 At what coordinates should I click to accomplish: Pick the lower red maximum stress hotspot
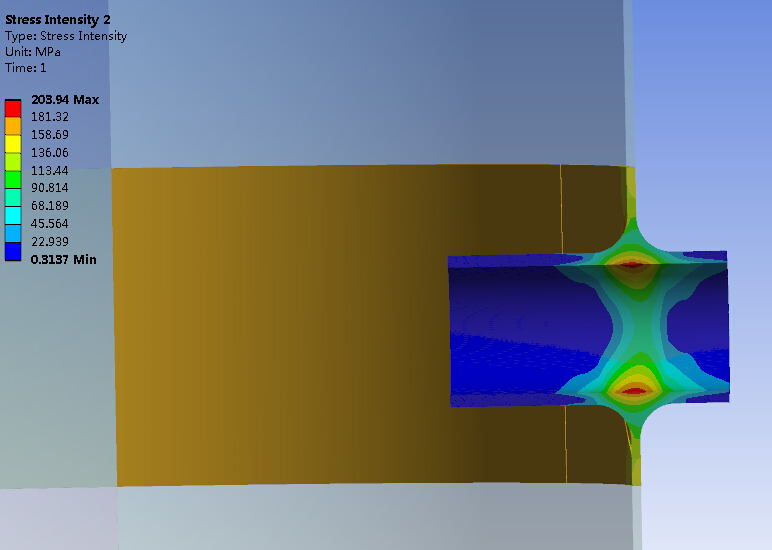click(x=634, y=391)
